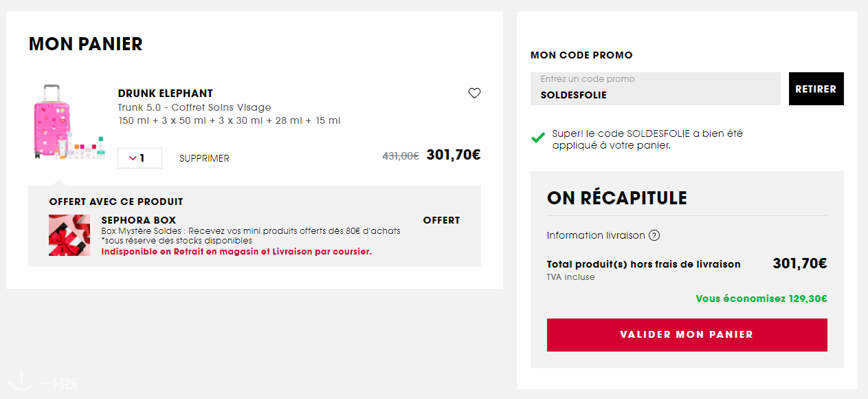868x399 pixels.
Task: Remove the item with SUPPRIMER
Action: tap(204, 158)
